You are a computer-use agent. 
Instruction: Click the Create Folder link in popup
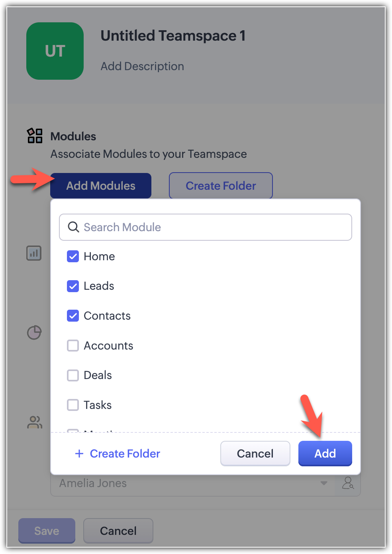(125, 454)
